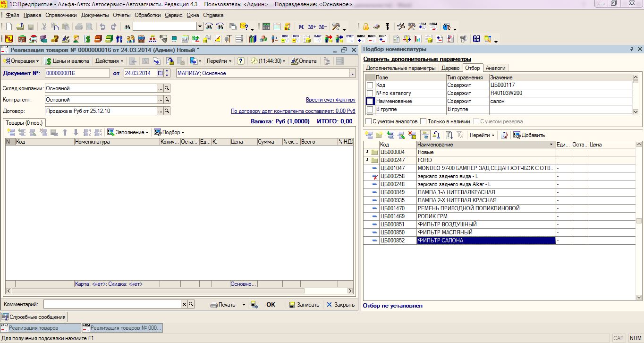644x343 pixels.
Task: Open the Справочники menu
Action: [61, 15]
